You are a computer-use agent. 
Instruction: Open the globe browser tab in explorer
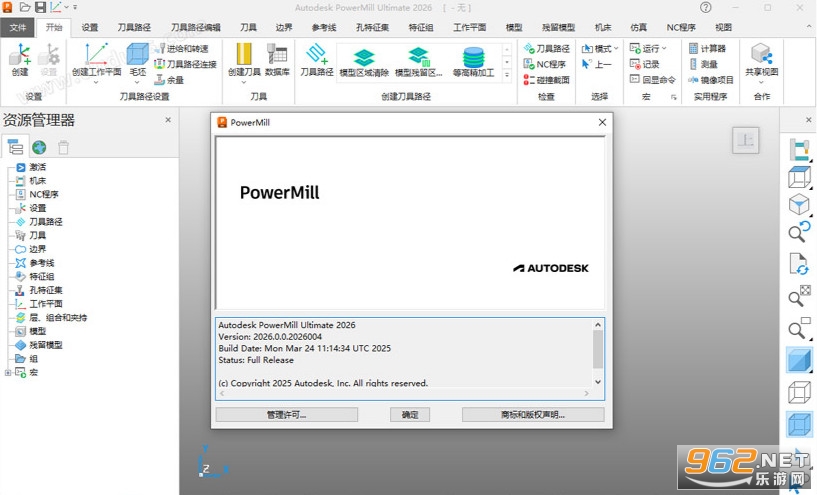point(39,147)
